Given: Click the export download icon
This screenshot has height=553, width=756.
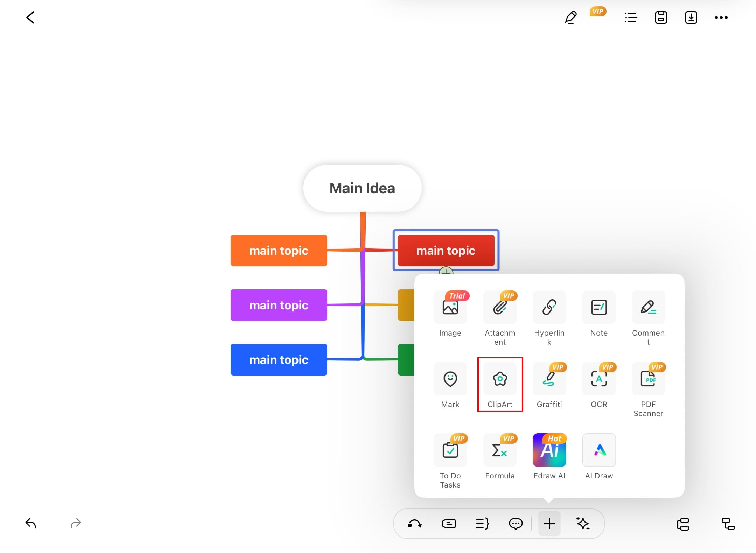Looking at the screenshot, I should [691, 17].
